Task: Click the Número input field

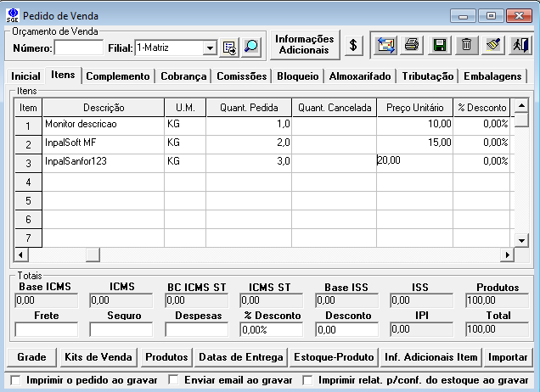Action: (78, 48)
